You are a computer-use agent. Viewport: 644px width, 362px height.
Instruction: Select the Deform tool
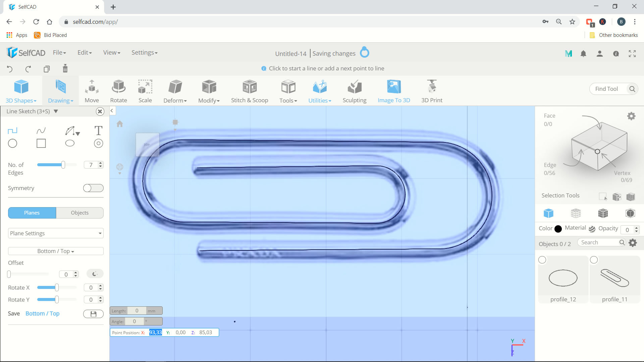[x=175, y=90]
